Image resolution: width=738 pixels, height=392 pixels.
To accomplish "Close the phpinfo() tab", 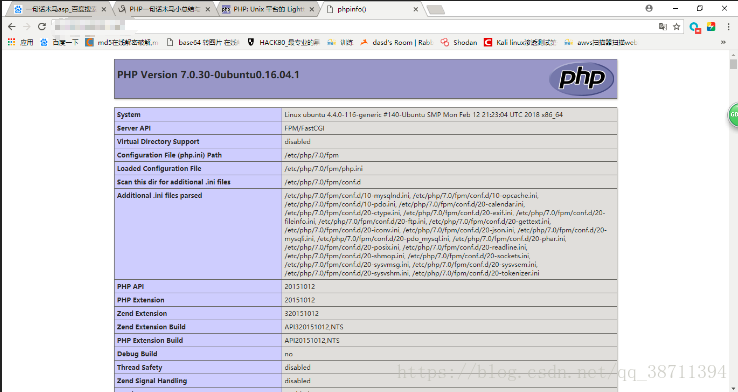I will click(416, 9).
